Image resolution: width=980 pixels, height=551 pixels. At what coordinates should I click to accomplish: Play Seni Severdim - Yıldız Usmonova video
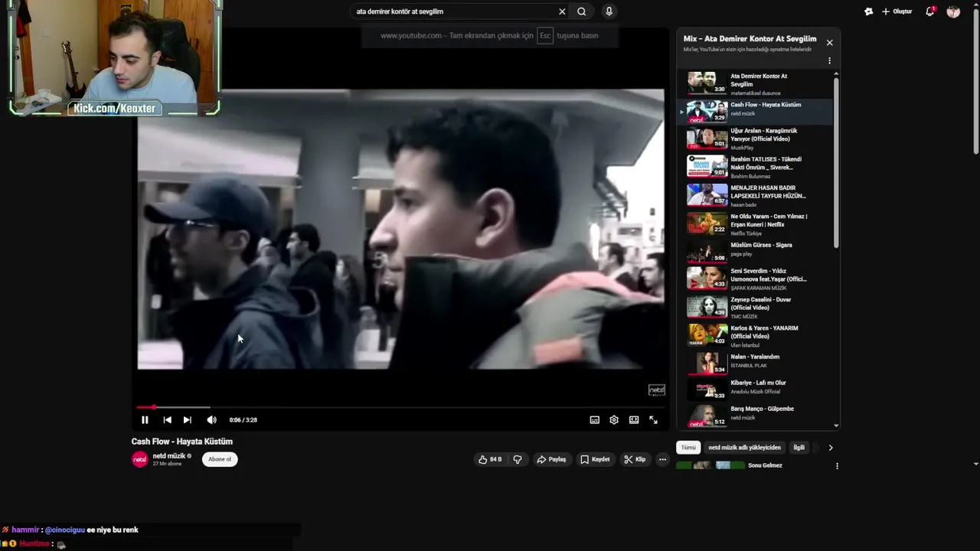point(754,278)
